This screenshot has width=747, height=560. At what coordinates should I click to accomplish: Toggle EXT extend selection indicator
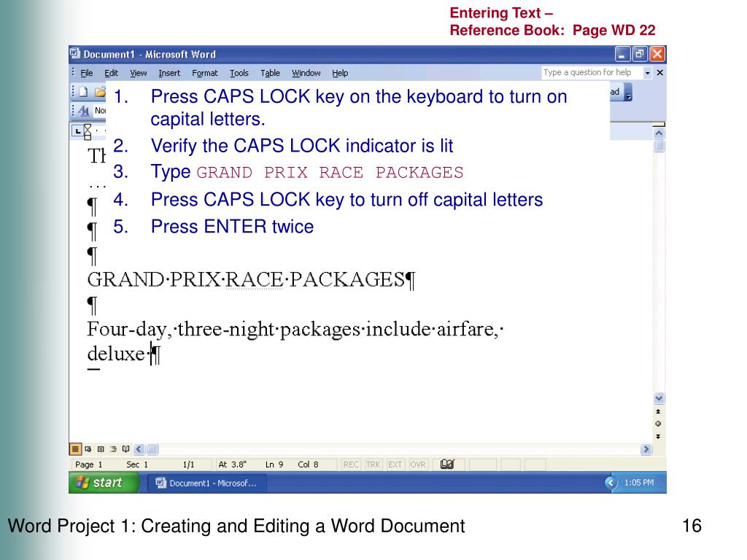pos(395,464)
